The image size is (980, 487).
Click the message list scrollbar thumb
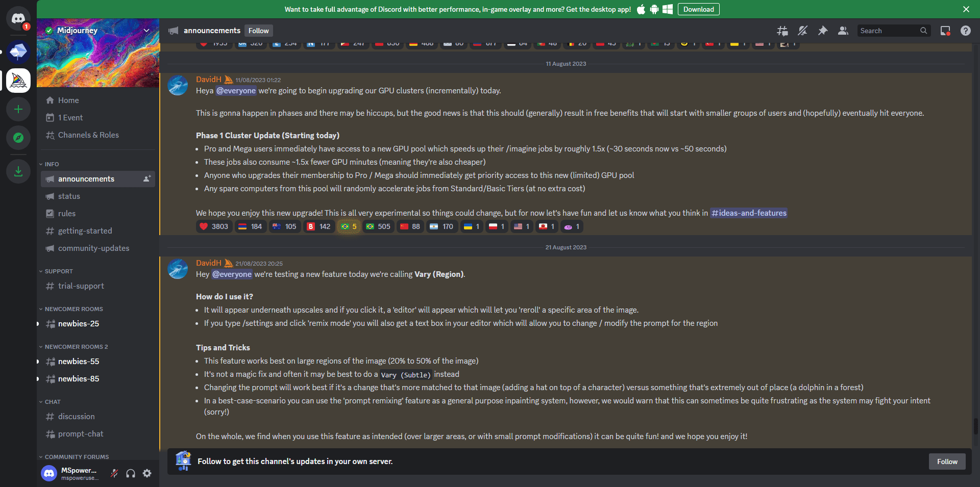point(975,426)
